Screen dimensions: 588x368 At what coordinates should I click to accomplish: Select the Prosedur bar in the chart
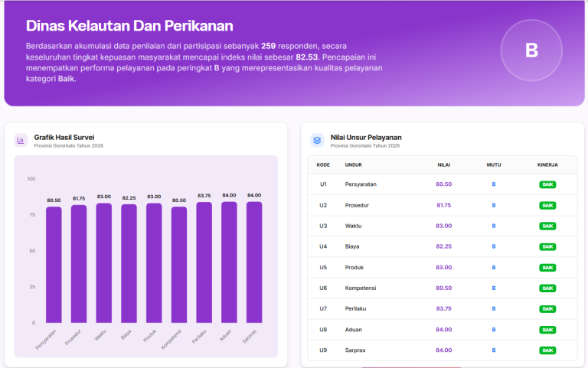[79, 264]
